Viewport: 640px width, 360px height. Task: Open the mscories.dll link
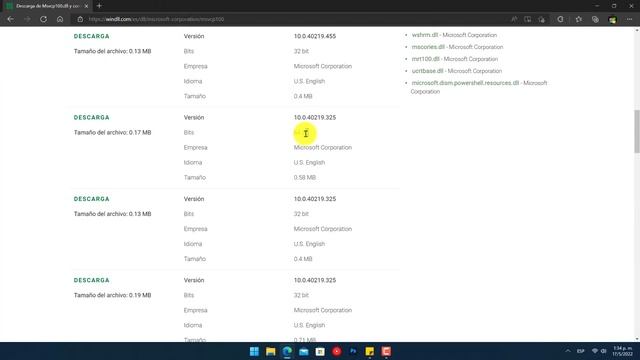click(428, 47)
